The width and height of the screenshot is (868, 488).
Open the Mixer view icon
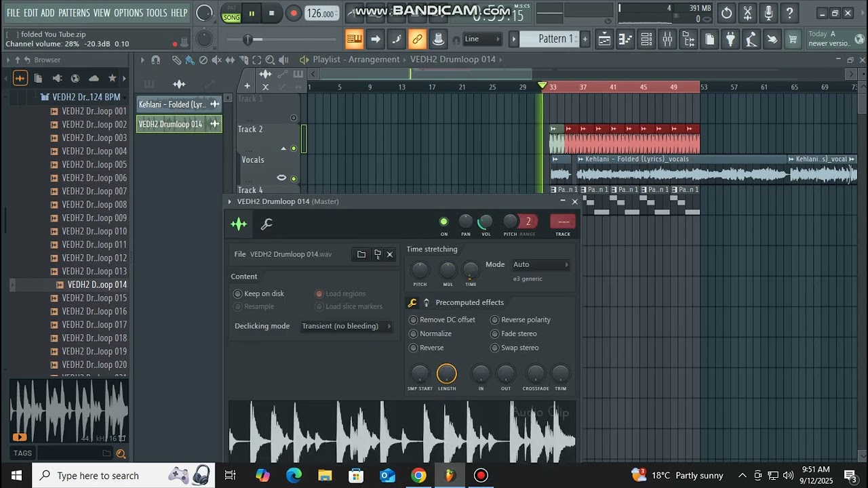click(667, 39)
